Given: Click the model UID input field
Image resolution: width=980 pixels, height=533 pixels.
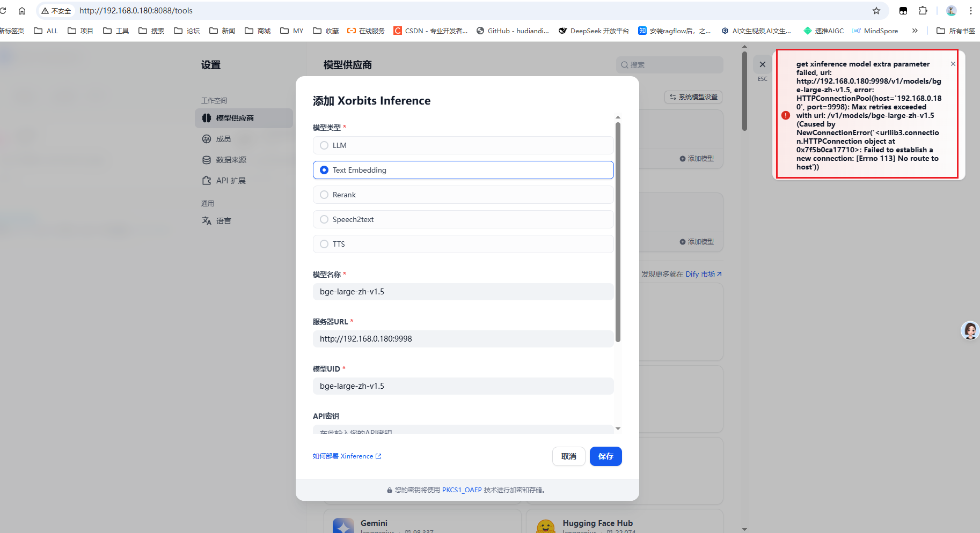Looking at the screenshot, I should point(463,386).
